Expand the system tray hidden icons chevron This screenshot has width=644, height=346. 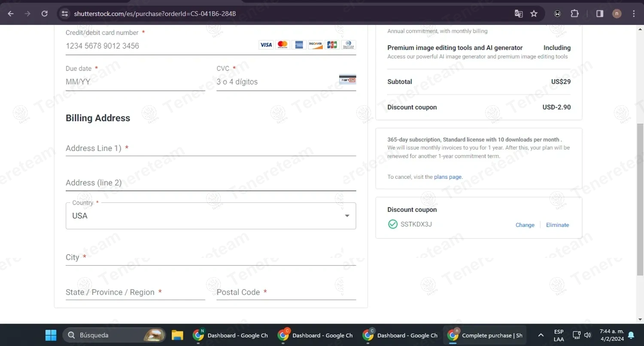(541, 335)
